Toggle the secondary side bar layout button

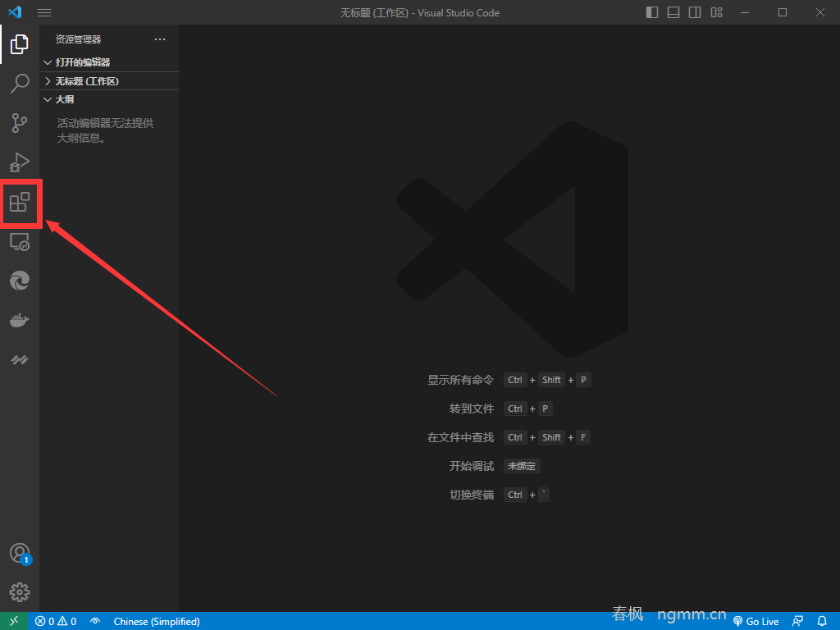click(x=695, y=12)
